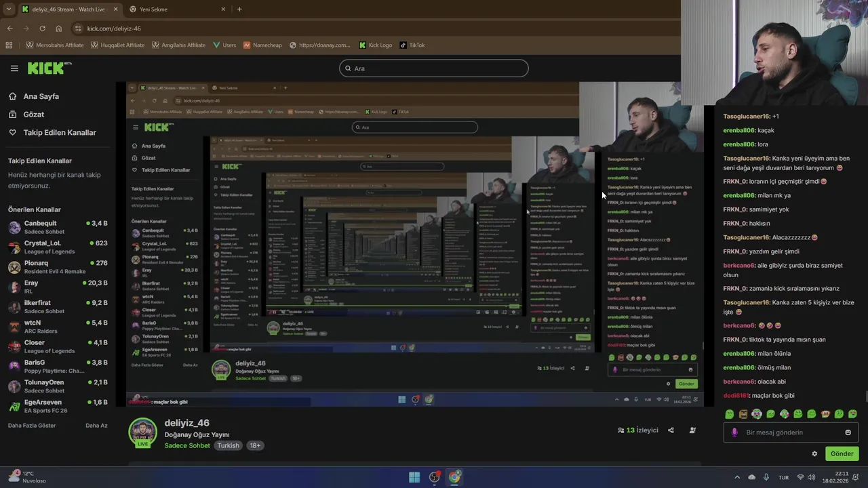The width and height of the screenshot is (868, 488).
Task: Open the chat settings gear icon
Action: (x=814, y=453)
